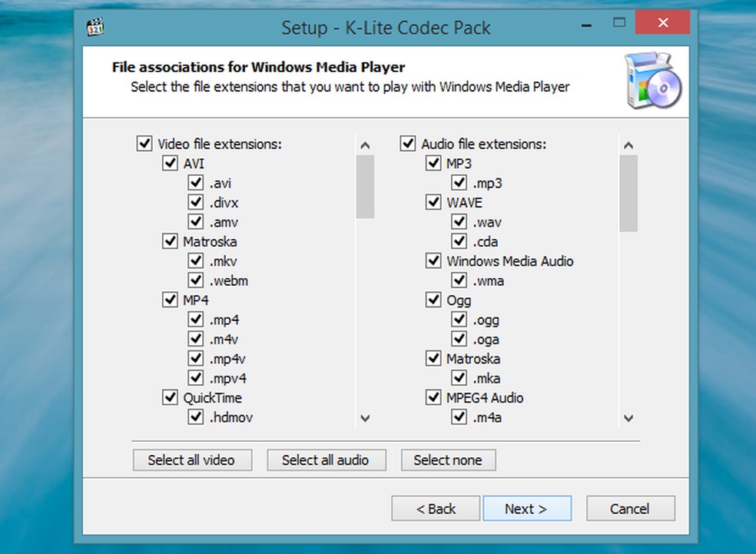The width and height of the screenshot is (756, 554).
Task: Toggle the MP3 group checkbox
Action: [x=433, y=163]
